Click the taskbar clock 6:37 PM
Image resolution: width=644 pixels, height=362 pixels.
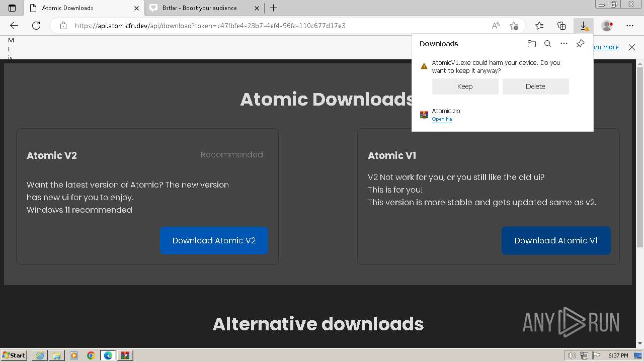(618, 355)
